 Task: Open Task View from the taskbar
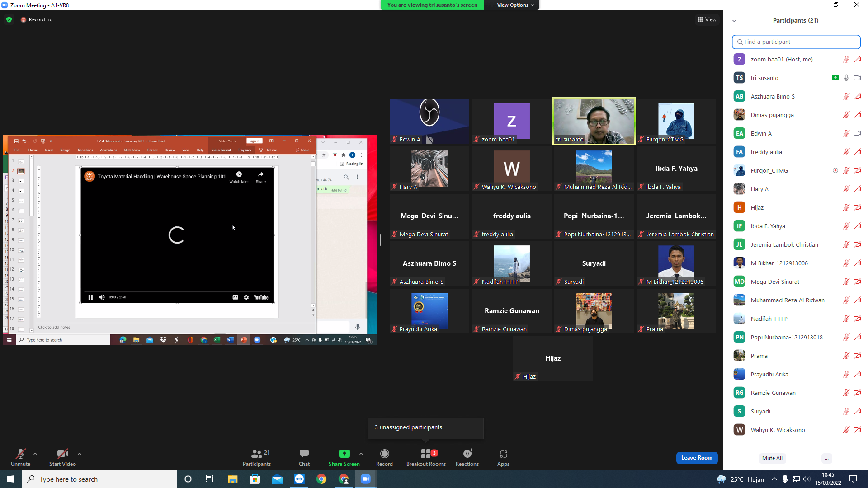209,479
